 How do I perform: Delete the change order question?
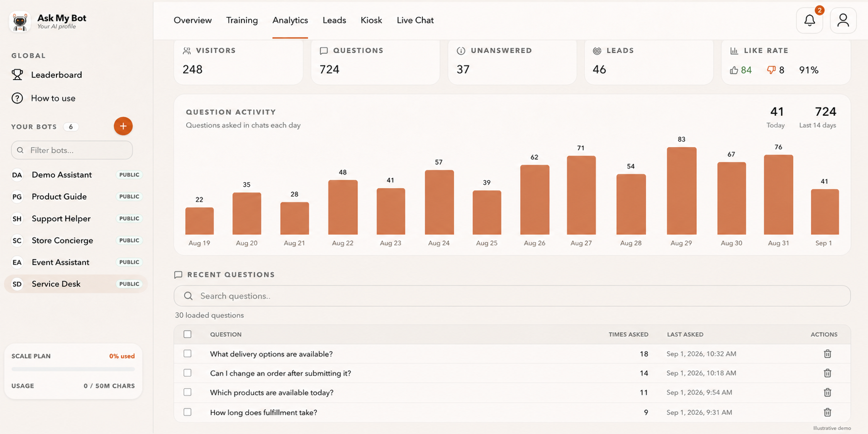[827, 373]
